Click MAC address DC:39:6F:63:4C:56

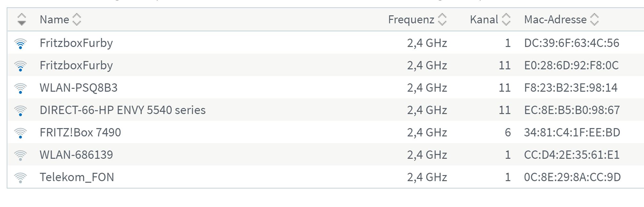(572, 43)
